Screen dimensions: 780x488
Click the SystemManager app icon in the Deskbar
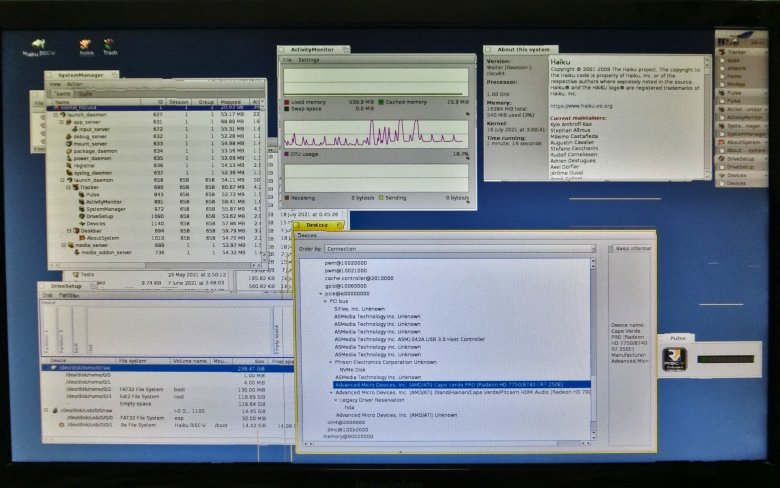tap(722, 126)
